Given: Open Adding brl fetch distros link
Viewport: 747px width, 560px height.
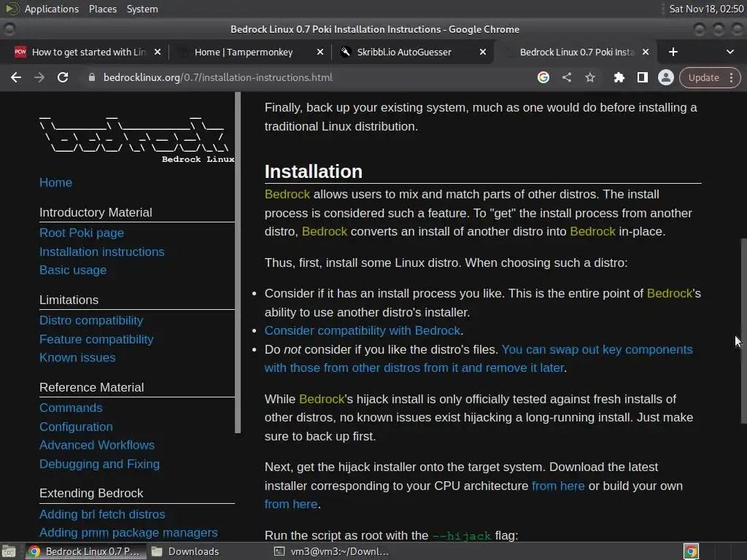Looking at the screenshot, I should point(102,514).
